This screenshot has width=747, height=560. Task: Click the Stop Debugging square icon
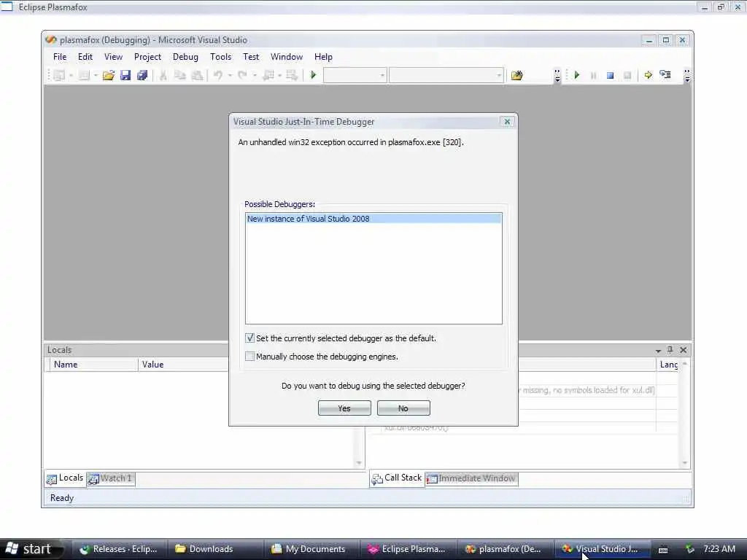611,75
